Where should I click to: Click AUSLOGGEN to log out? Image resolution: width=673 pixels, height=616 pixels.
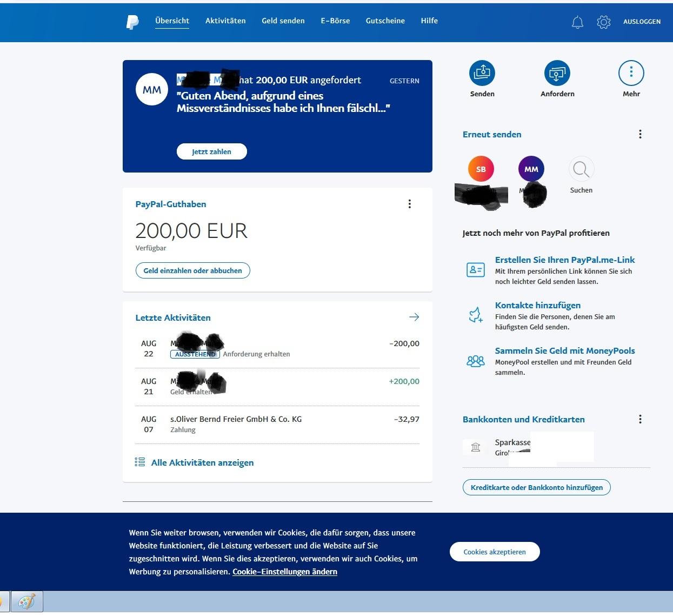[x=642, y=22]
